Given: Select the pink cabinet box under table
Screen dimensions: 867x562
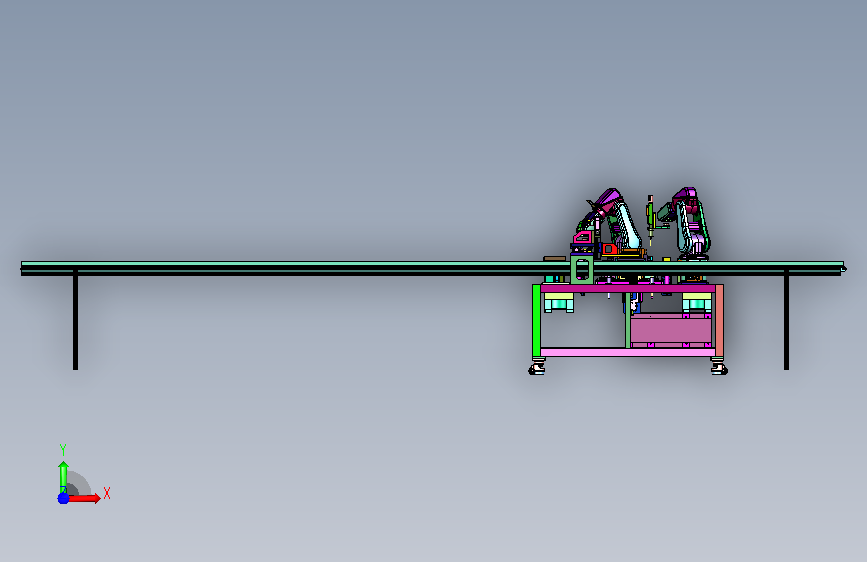Looking at the screenshot, I should [x=671, y=331].
